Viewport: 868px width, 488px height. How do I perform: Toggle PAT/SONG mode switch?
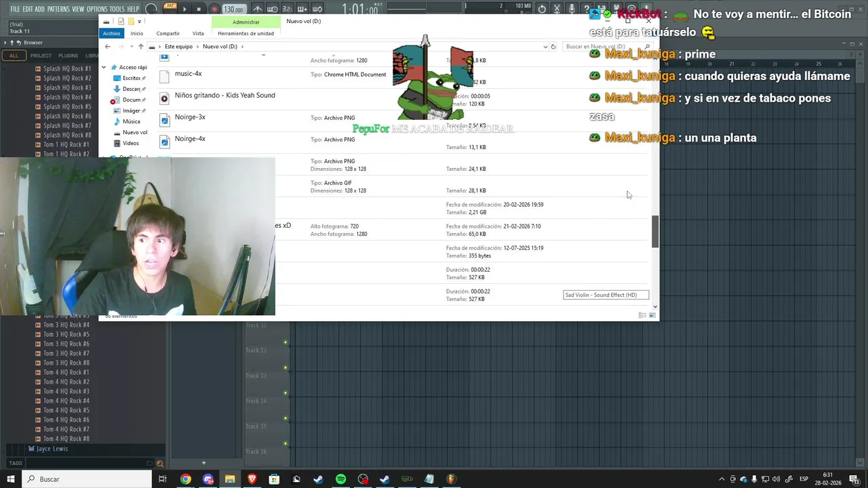pos(170,8)
